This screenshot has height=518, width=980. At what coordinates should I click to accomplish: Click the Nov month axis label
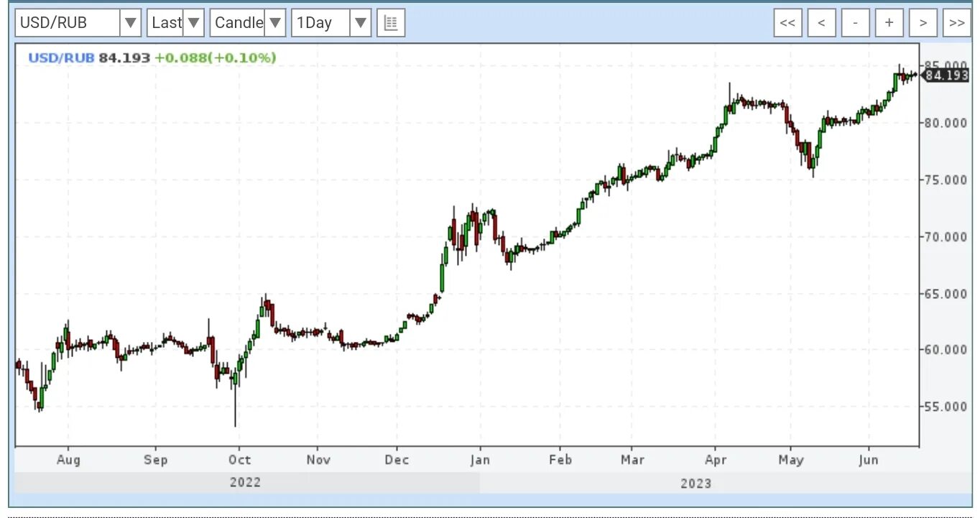point(318,460)
